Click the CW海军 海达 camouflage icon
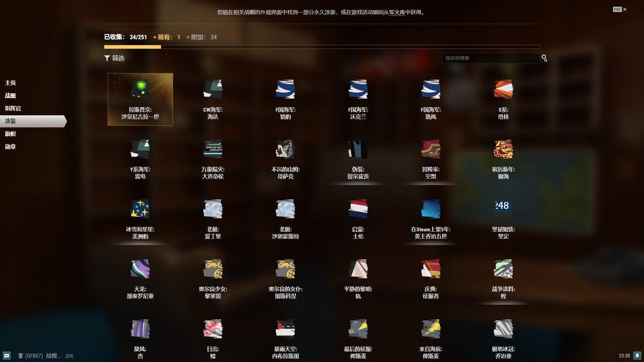The image size is (644, 362). point(213,89)
